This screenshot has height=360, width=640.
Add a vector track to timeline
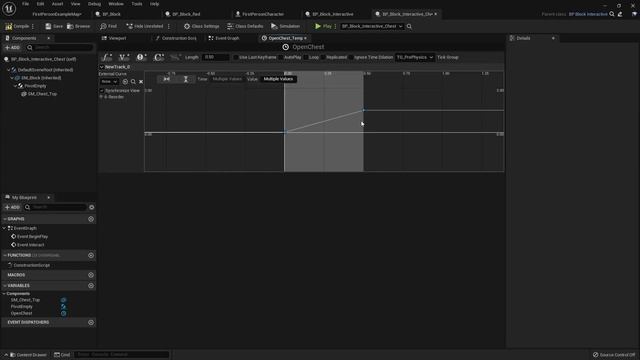pos(124,57)
